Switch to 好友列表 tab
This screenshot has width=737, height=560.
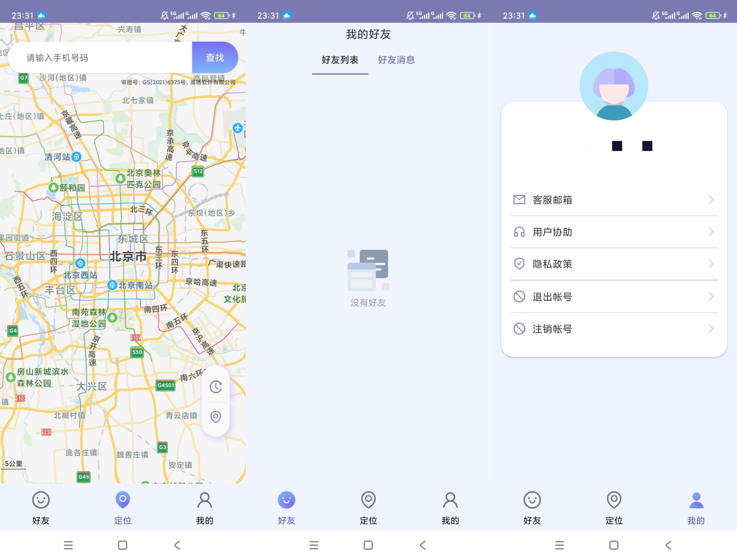[x=340, y=60]
